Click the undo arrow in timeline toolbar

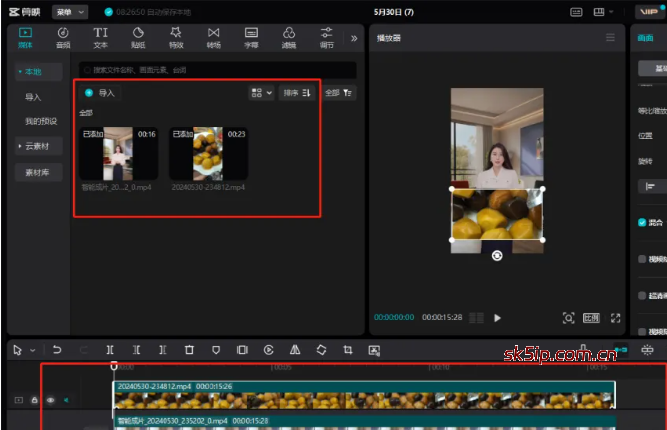(x=57, y=350)
